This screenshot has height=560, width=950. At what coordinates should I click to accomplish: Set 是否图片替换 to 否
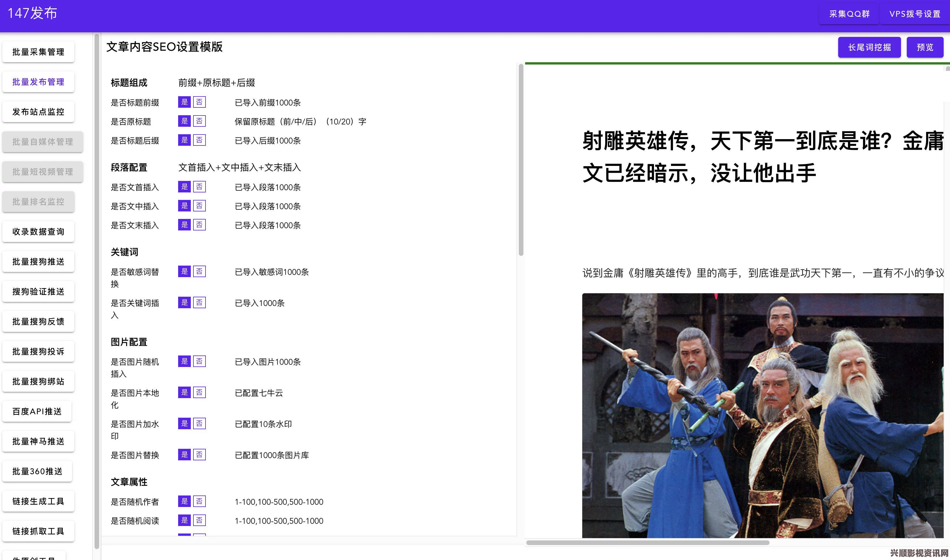[x=199, y=455]
